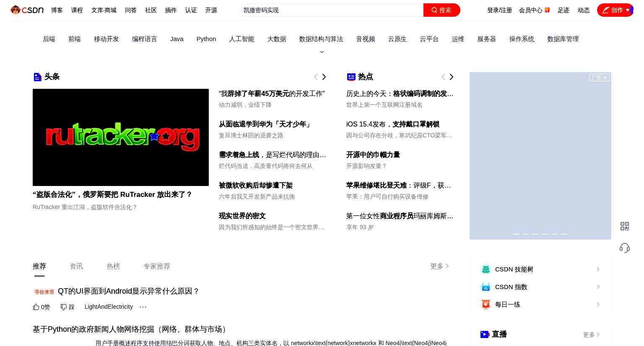644x346 pixels.
Task: Open the customer service headset icon
Action: (x=625, y=248)
